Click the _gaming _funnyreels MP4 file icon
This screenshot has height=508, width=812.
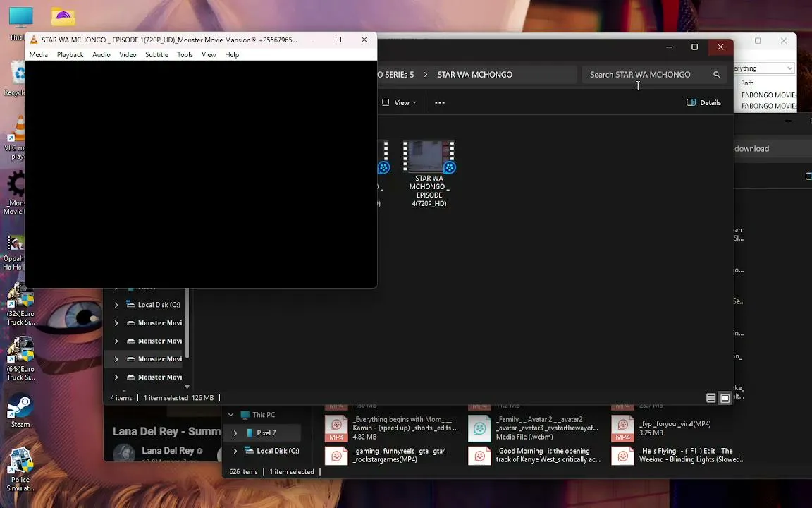tap(337, 456)
